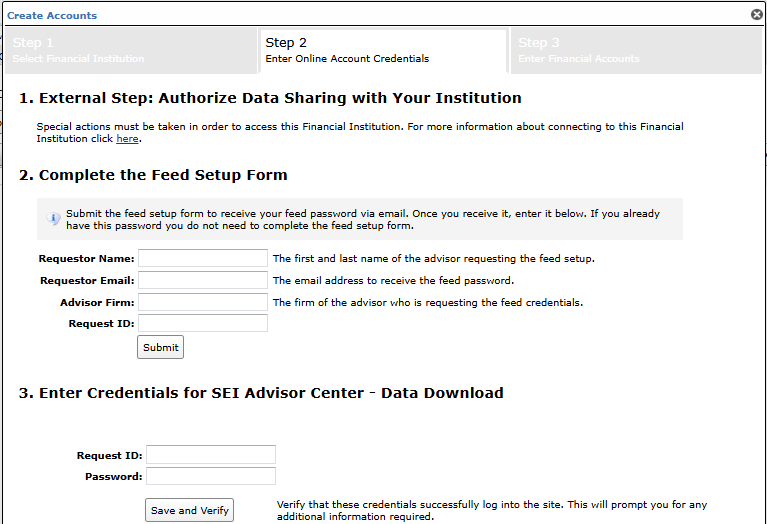This screenshot has height=524, width=767.
Task: Click the Request ID field under SEI credentials
Action: [211, 455]
